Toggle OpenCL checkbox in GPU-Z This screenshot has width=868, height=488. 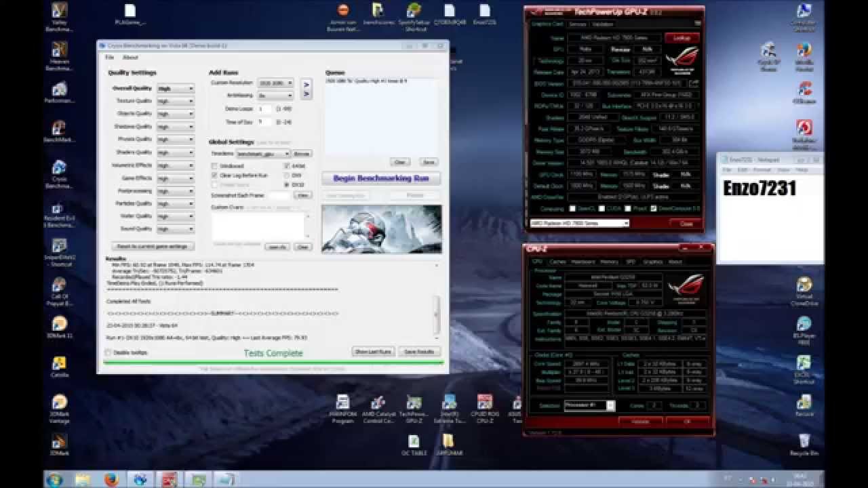pos(573,208)
